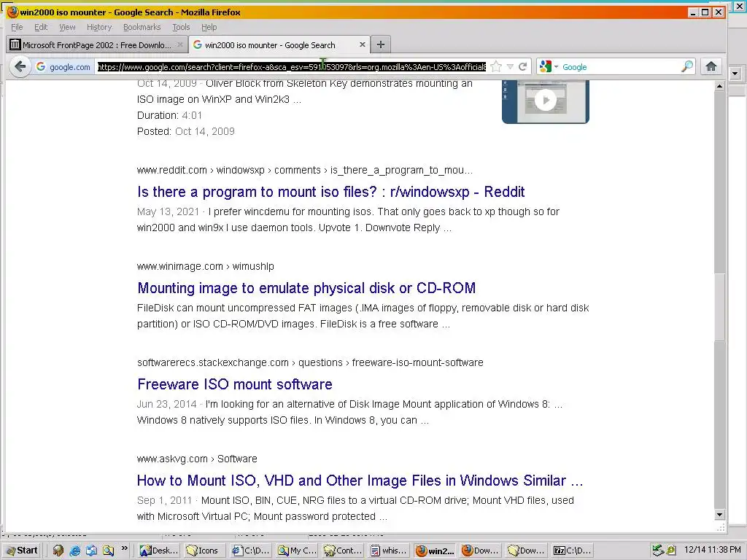The width and height of the screenshot is (747, 560).
Task: Switch to My C... taskbar button
Action: 297,551
